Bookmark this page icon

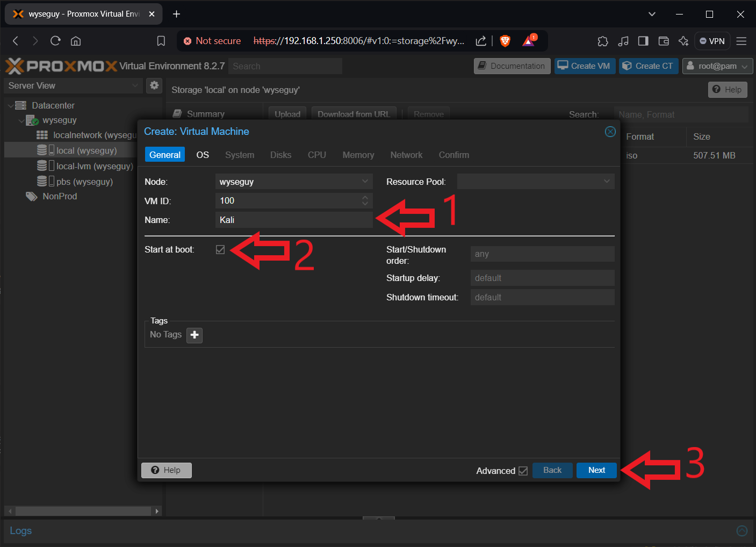click(161, 41)
